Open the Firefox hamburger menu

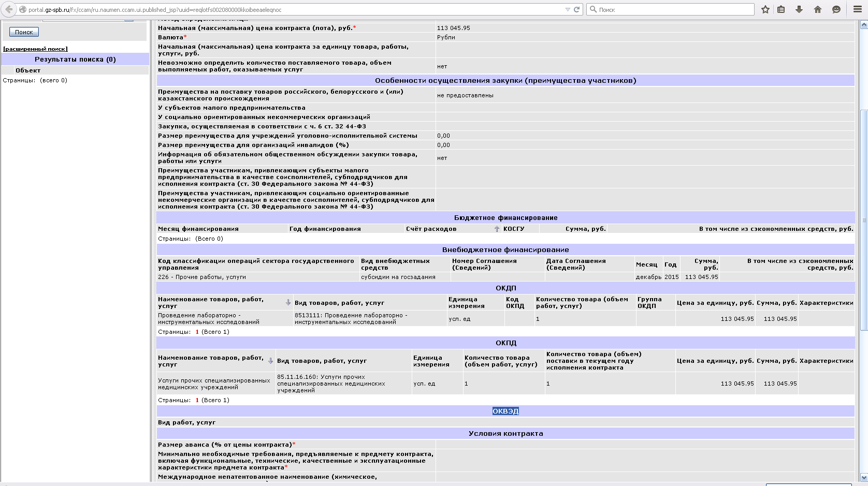point(858,9)
